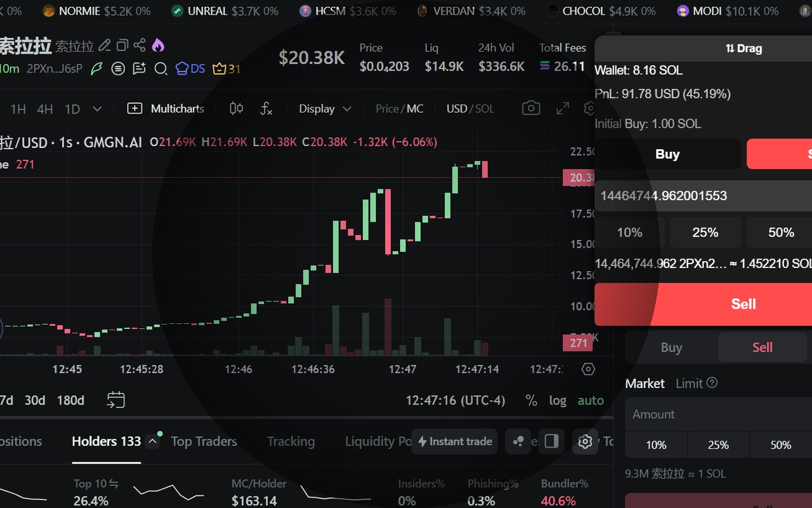Open the CHOCOL ticker token
This screenshot has width=812, height=508.
click(601, 11)
